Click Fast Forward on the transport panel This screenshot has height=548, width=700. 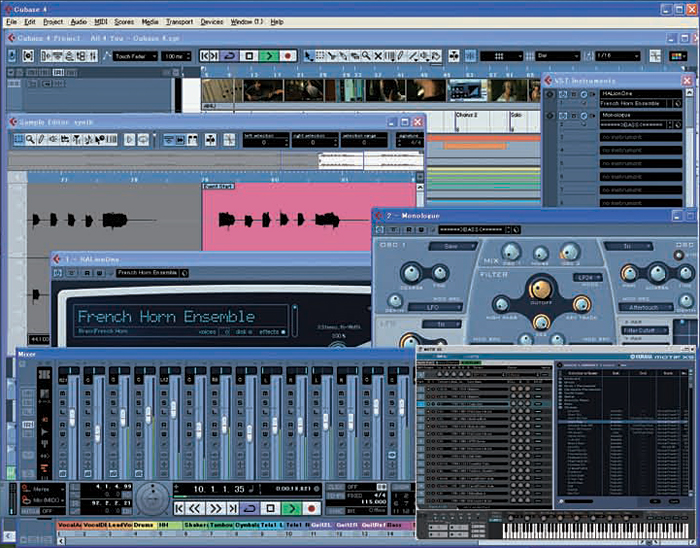pyautogui.click(x=215, y=508)
